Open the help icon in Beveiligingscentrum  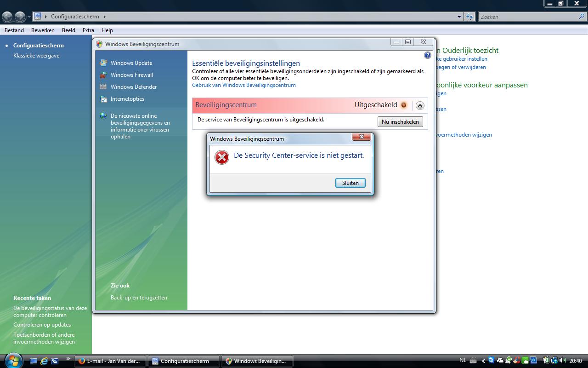point(428,55)
